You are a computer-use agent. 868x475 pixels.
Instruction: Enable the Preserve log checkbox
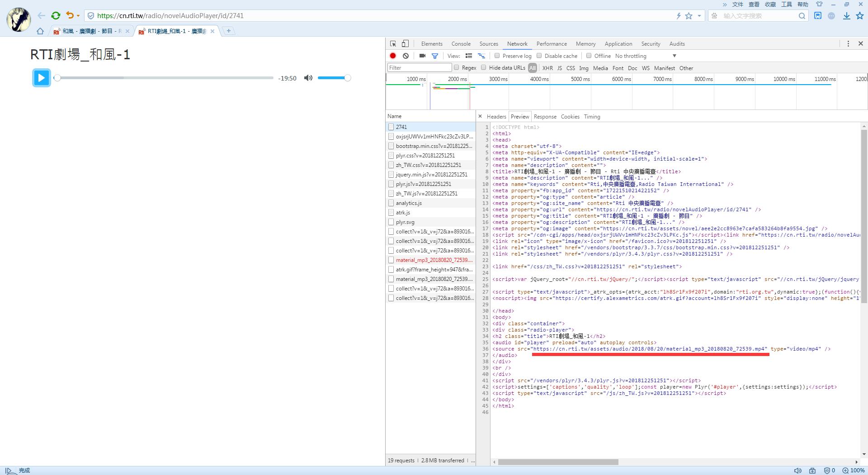point(497,56)
